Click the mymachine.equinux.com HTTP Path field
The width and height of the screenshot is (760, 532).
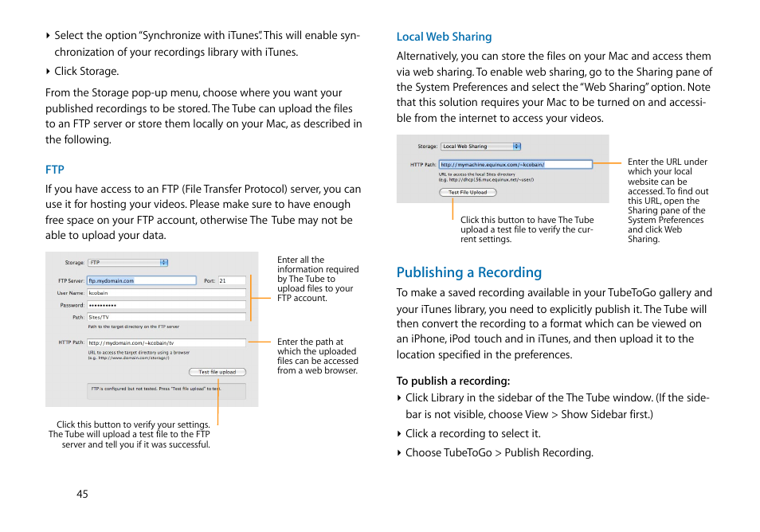click(x=515, y=164)
